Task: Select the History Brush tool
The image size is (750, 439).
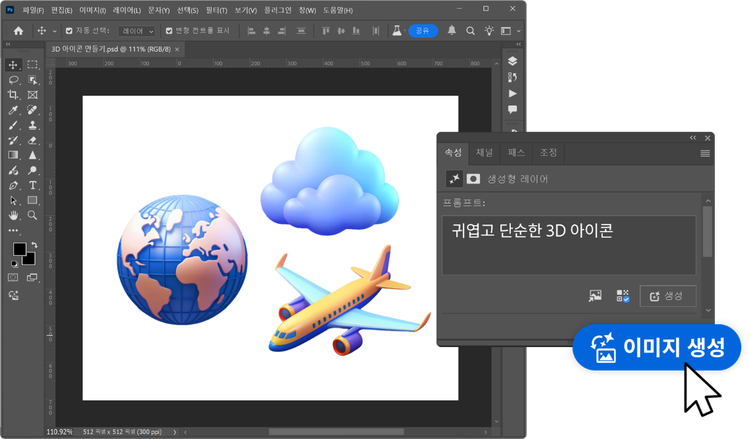Action: point(13,140)
